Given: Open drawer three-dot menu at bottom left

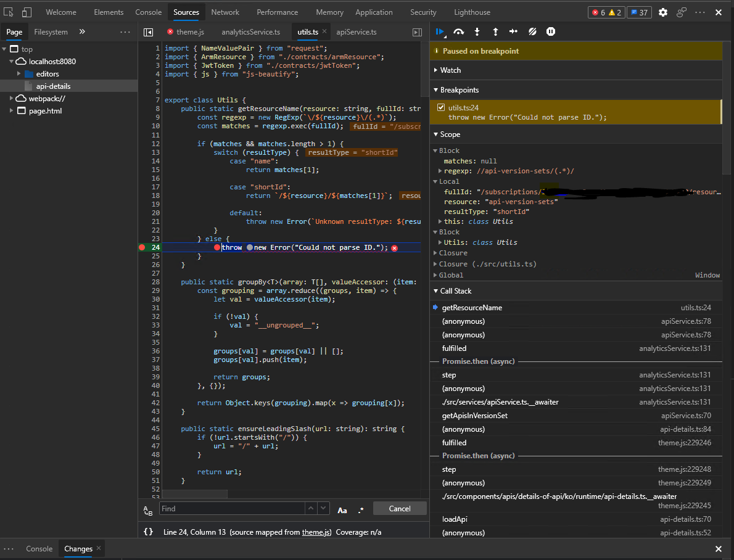Looking at the screenshot, I should click(x=9, y=549).
